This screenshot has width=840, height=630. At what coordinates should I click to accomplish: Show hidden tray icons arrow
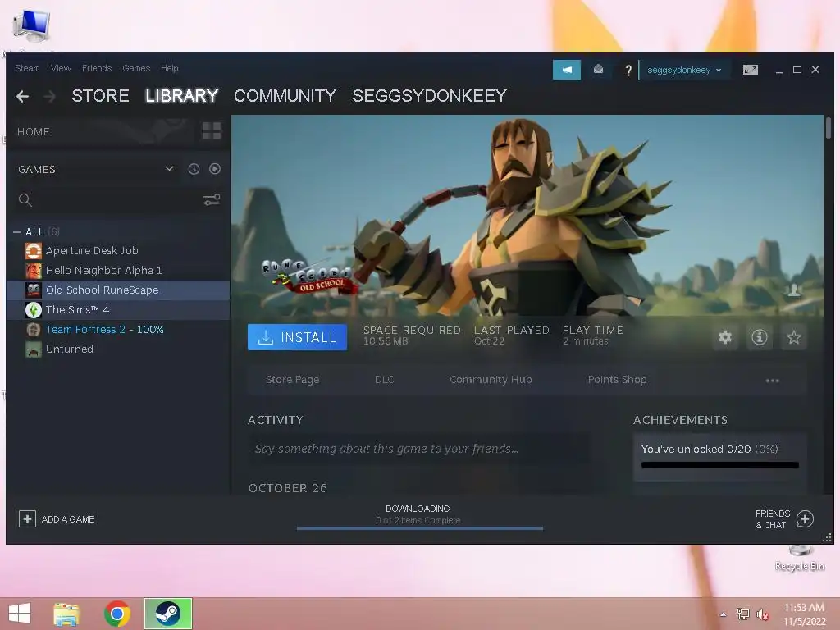(x=724, y=614)
